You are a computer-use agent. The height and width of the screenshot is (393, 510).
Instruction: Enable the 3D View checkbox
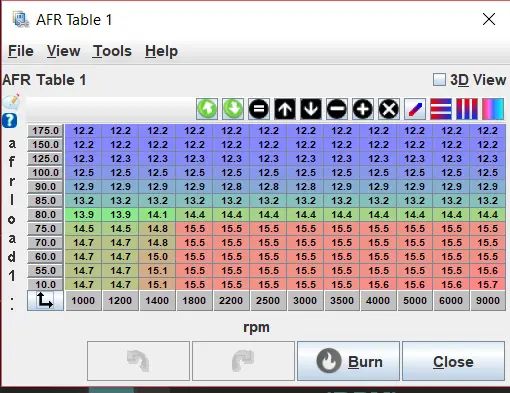pos(439,80)
